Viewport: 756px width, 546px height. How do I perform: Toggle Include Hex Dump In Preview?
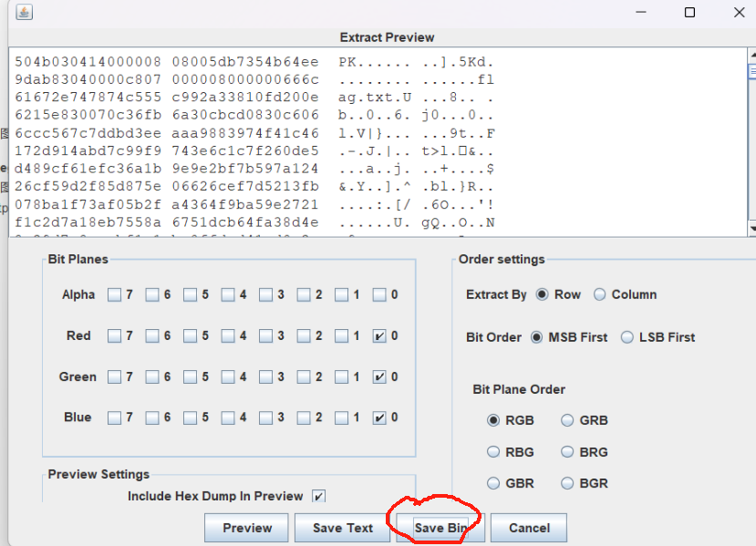tap(318, 497)
